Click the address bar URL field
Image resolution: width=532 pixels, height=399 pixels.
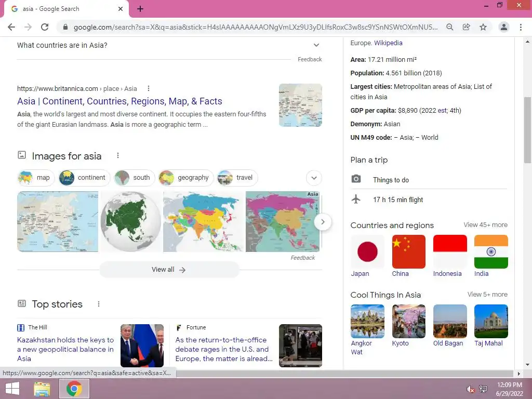tap(256, 27)
